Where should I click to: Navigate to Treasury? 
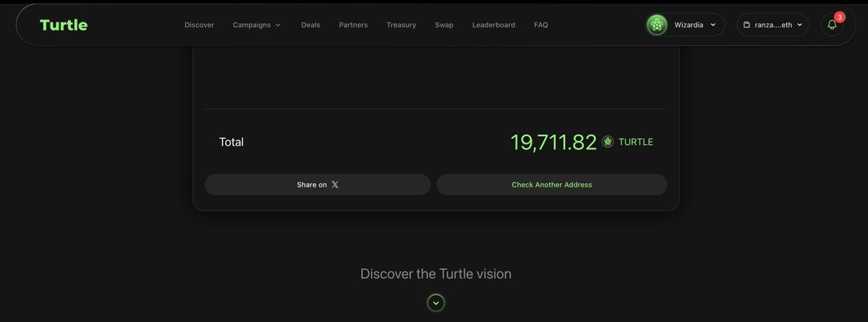click(401, 25)
